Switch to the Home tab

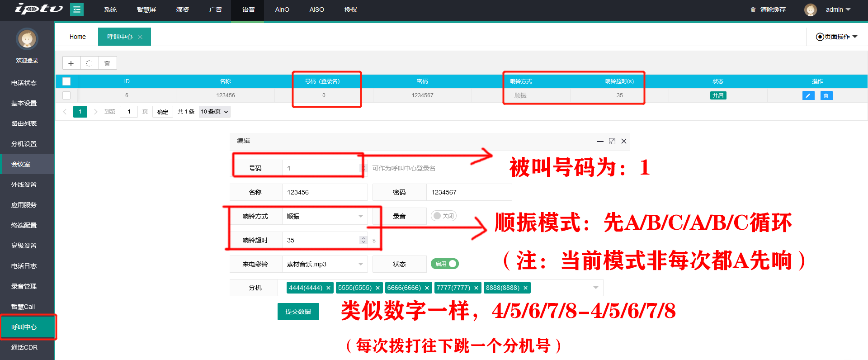point(77,37)
